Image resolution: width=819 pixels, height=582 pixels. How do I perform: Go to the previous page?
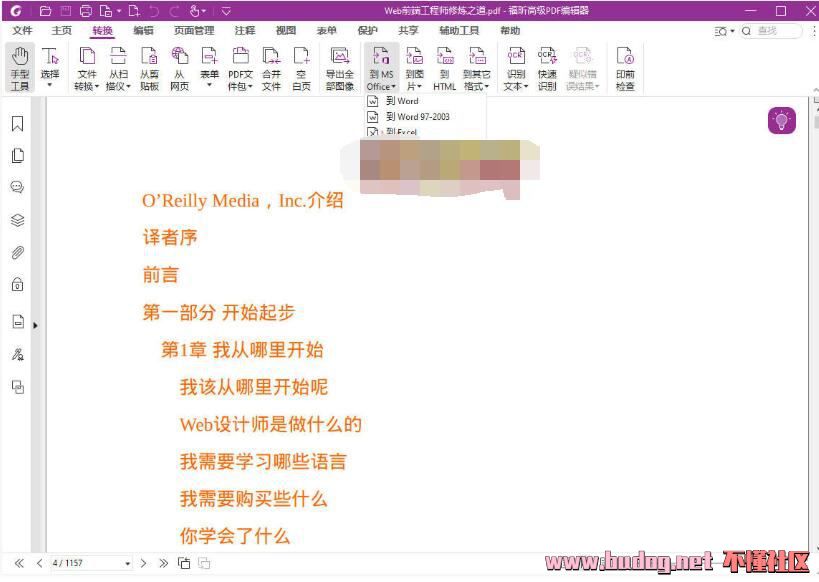(x=39, y=563)
